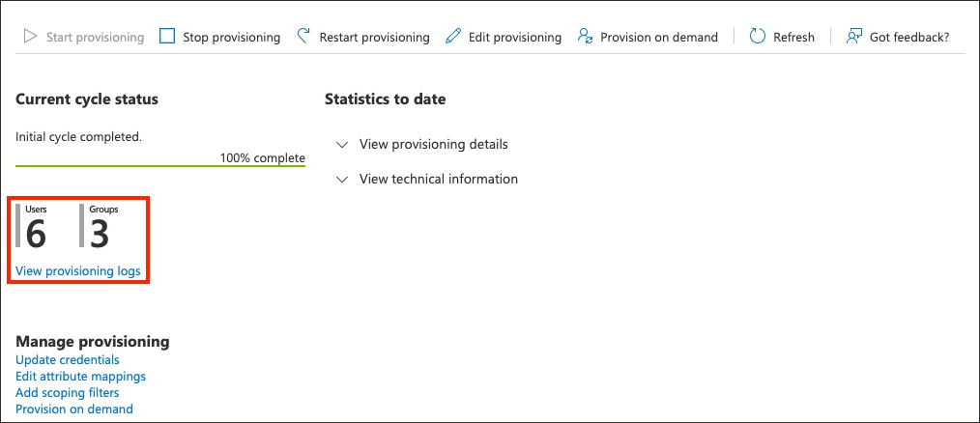Click the Edit provisioning pencil icon
Image resolution: width=980 pixels, height=423 pixels.
click(453, 37)
